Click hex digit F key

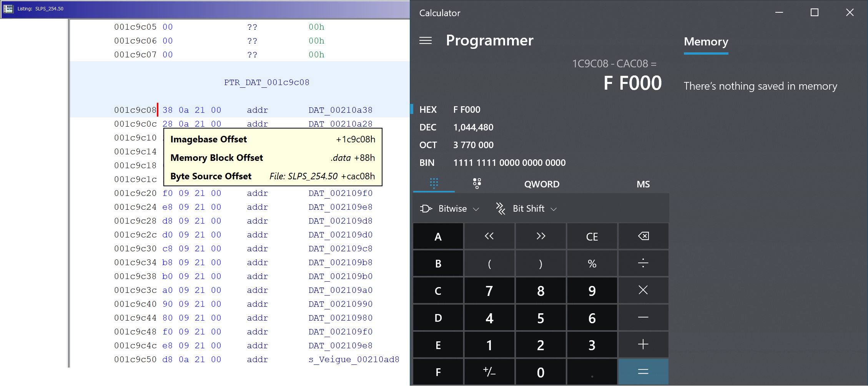coord(438,372)
